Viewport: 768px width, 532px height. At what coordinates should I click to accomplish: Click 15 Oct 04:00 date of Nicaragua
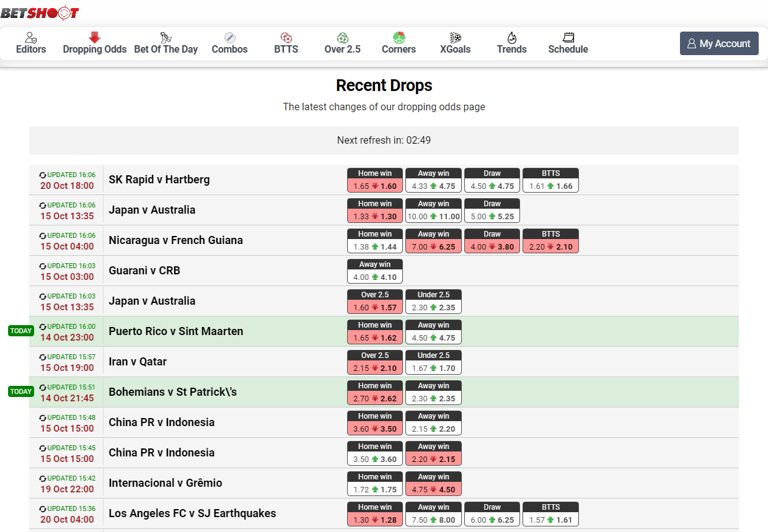pyautogui.click(x=67, y=246)
